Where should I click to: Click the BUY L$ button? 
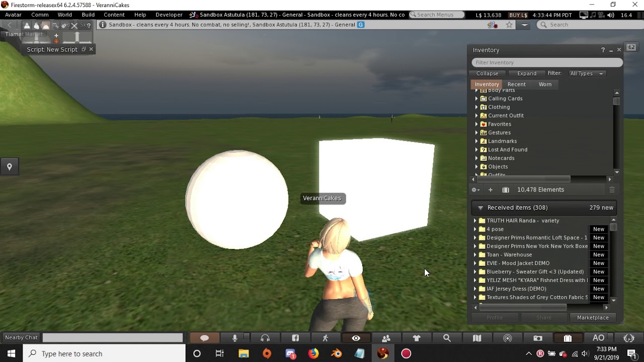coord(519,15)
